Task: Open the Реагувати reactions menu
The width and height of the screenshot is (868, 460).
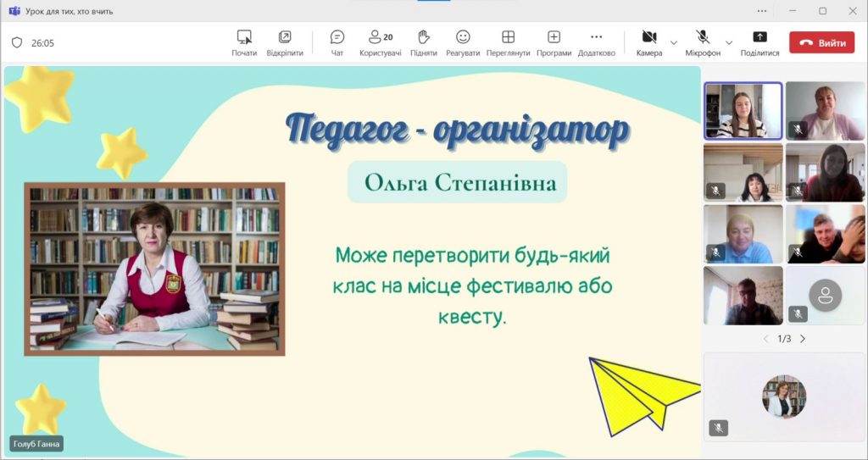Action: coord(463,38)
